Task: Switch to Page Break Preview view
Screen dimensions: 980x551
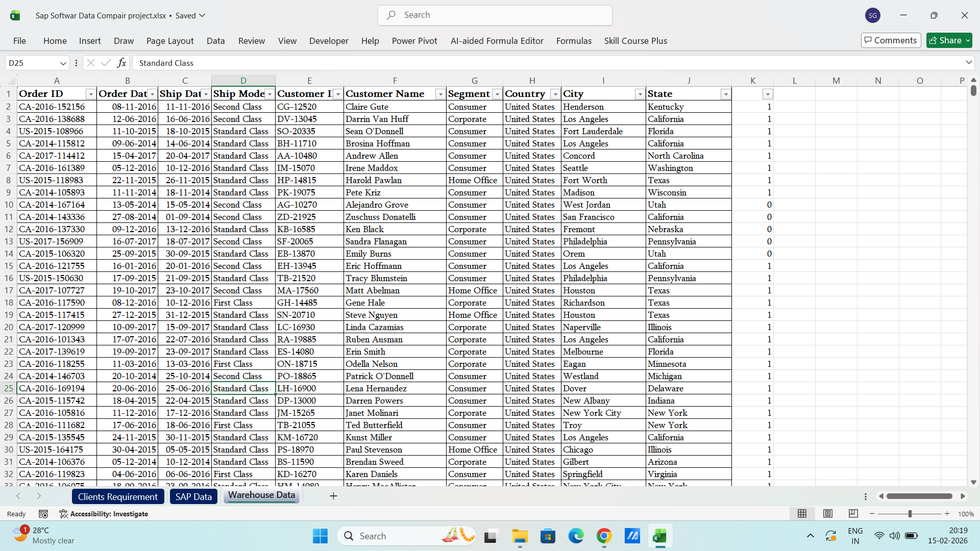Action: click(x=853, y=514)
